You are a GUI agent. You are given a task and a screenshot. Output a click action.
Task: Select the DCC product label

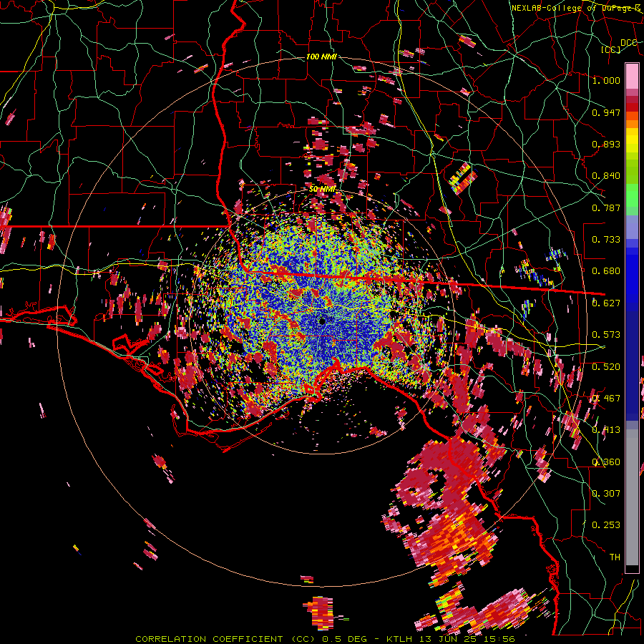pos(628,43)
